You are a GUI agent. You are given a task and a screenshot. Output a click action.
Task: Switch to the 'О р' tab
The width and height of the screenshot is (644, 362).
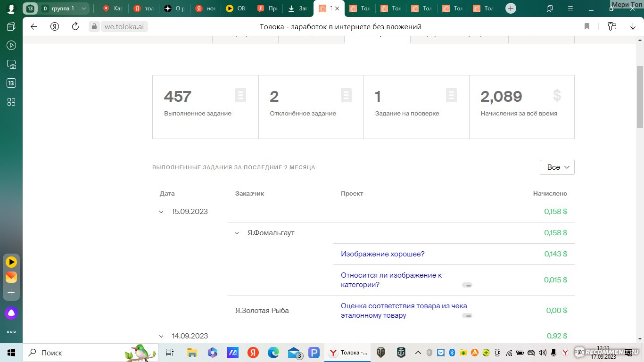[x=174, y=8]
